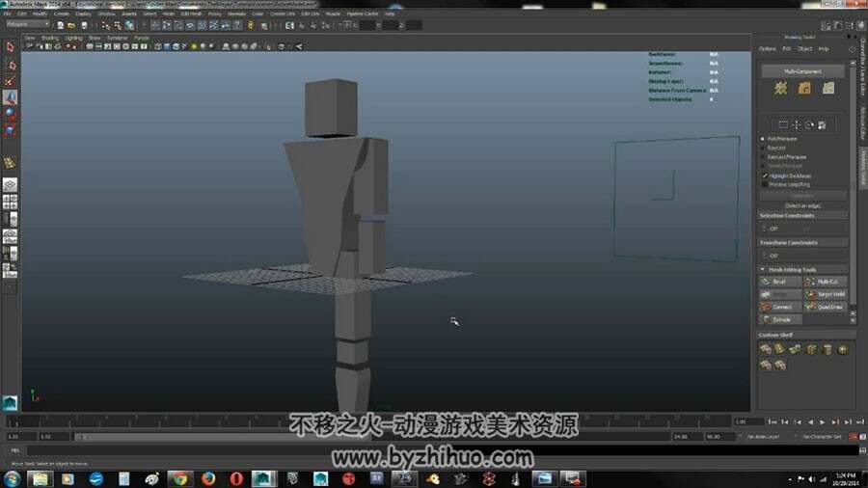This screenshot has width=868, height=488.
Task: Open the Lighting menu in viewport panel
Action: (x=73, y=38)
